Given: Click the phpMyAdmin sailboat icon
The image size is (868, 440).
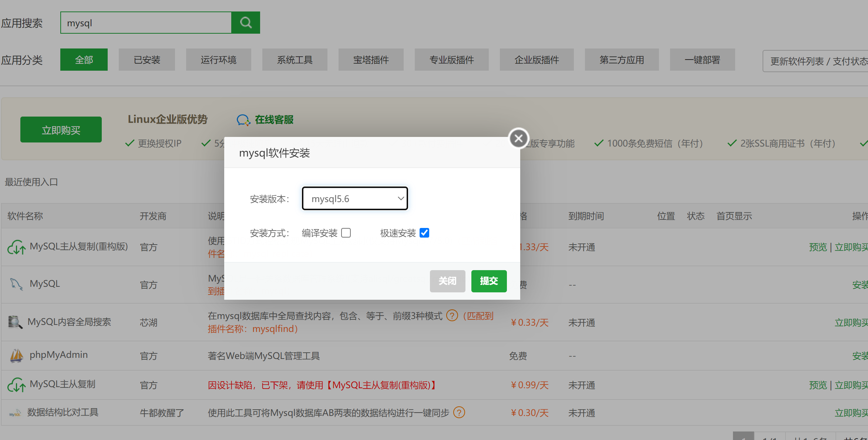Looking at the screenshot, I should (x=16, y=356).
